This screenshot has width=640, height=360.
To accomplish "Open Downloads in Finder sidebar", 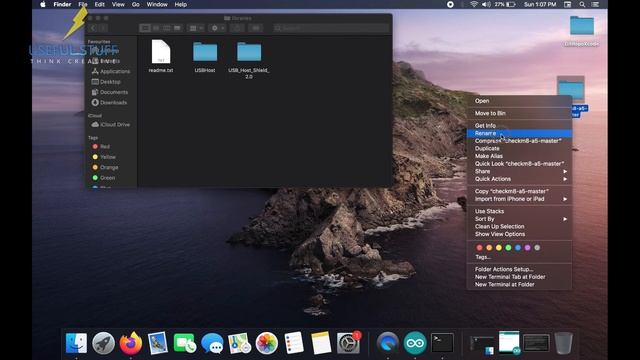I will [109, 102].
